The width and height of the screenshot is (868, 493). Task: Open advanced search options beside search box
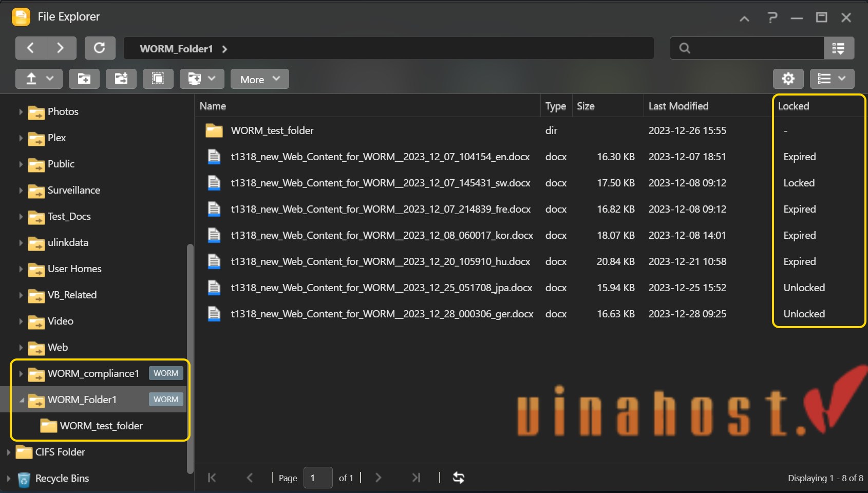pos(839,48)
